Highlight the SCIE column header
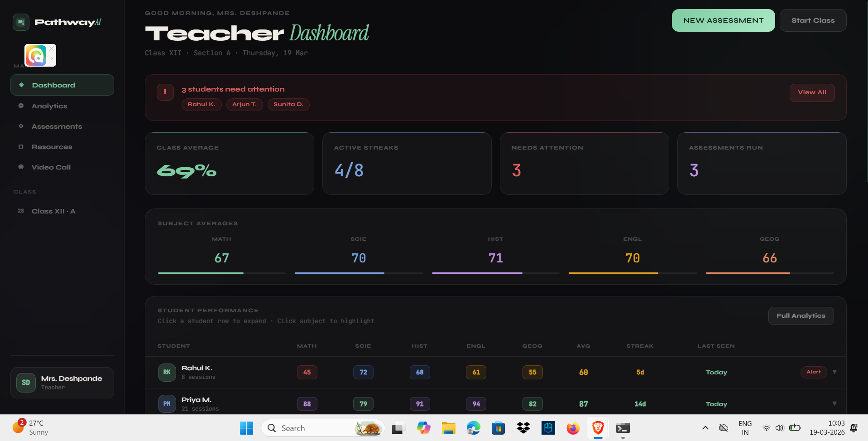This screenshot has height=441, width=868. point(363,346)
